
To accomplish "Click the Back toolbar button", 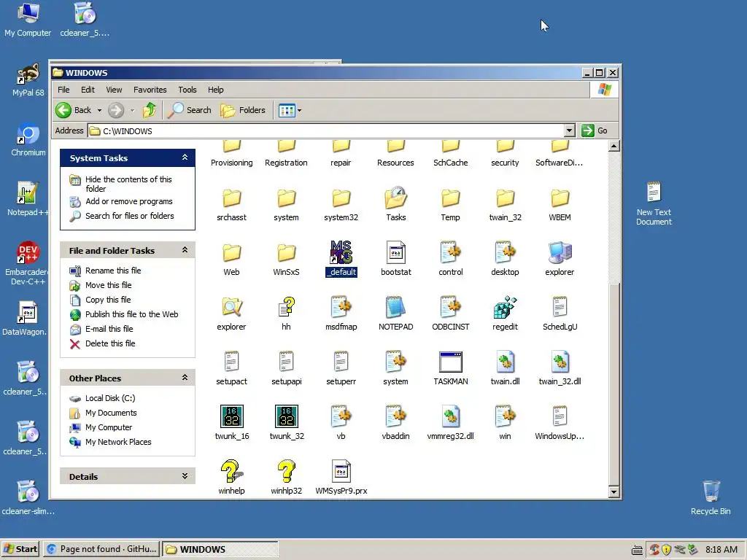I will [x=74, y=110].
